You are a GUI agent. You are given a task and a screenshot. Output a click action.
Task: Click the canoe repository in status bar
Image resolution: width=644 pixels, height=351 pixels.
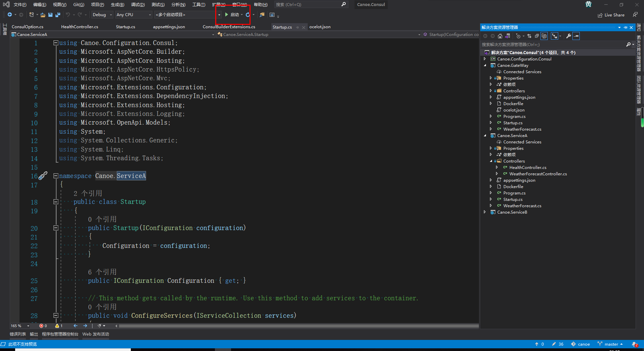click(581, 344)
